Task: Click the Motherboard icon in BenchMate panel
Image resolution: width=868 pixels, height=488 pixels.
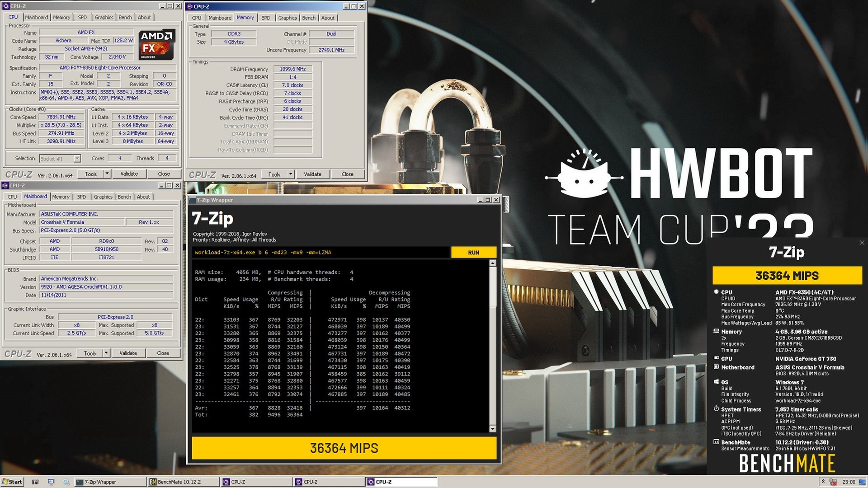Action: tap(716, 367)
